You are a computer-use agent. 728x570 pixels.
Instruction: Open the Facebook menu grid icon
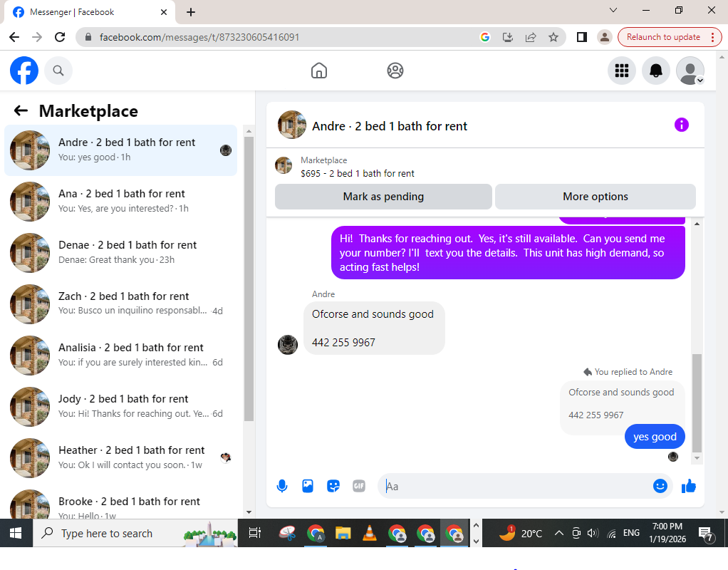pos(622,71)
